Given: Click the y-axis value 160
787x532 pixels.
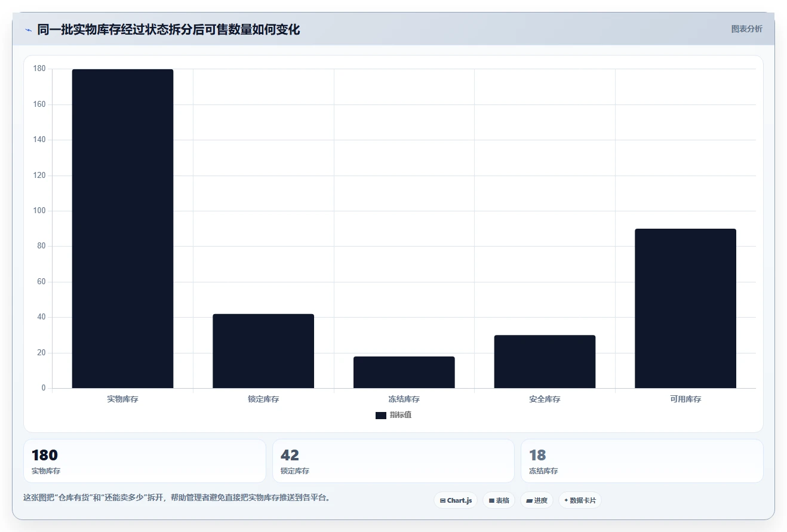Looking at the screenshot, I should tap(39, 104).
